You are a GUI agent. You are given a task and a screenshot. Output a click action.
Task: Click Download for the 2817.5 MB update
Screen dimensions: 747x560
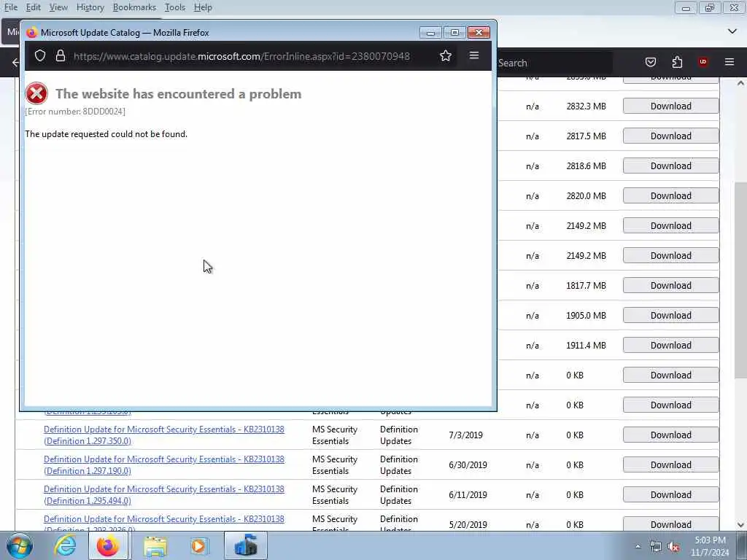[671, 136]
